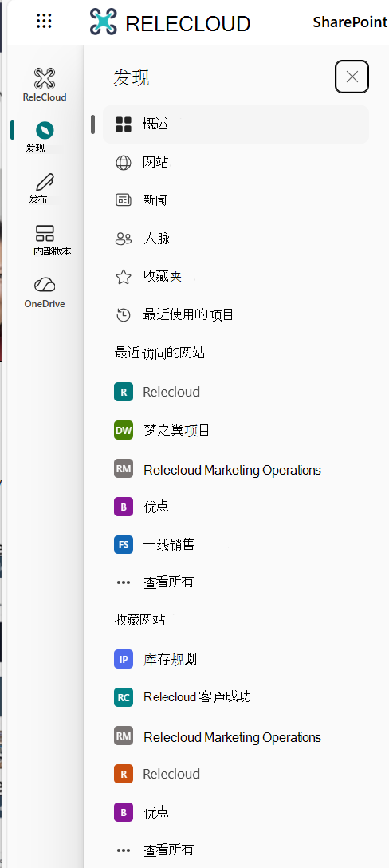The height and width of the screenshot is (868, 389).
Task: Open Relecloud under 收藏网站
Action: pos(171,774)
